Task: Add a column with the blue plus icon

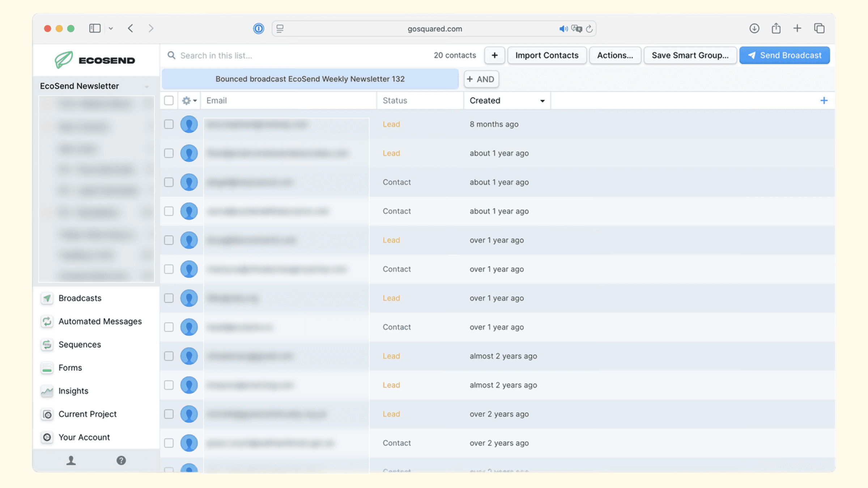Action: (824, 100)
